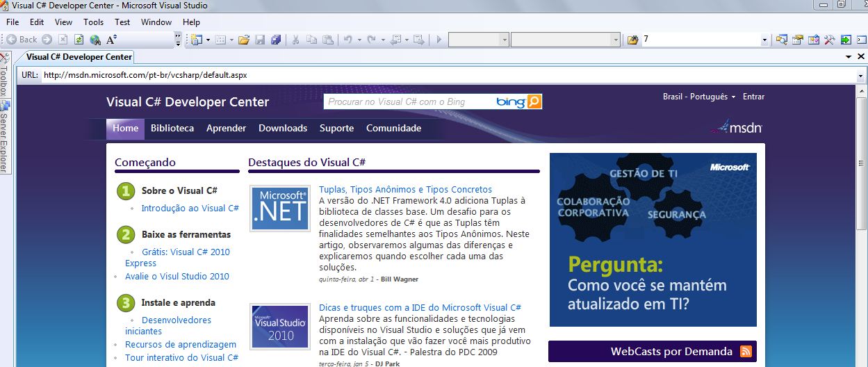Click the Entrar sign-in link
Screen dimensions: 868x367
click(753, 97)
